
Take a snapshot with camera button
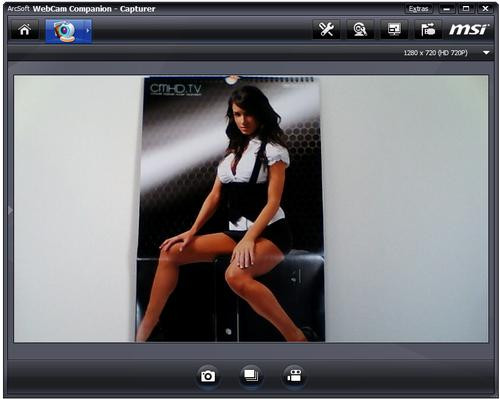click(208, 376)
